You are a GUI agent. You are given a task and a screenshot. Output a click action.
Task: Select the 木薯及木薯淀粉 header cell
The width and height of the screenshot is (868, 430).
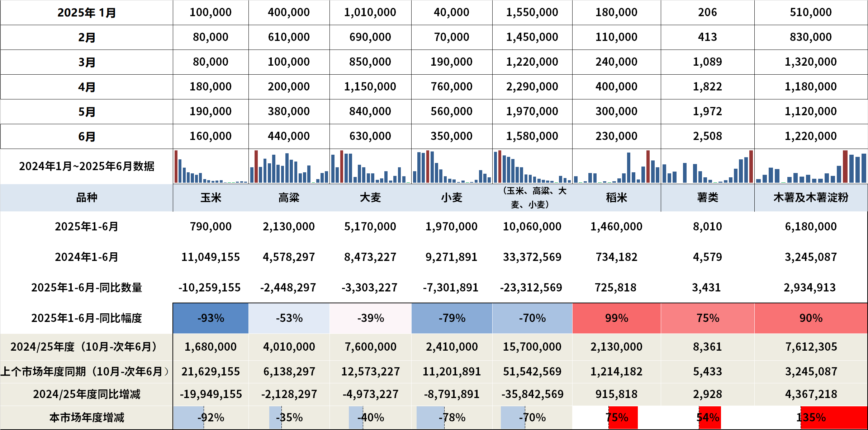pyautogui.click(x=811, y=198)
